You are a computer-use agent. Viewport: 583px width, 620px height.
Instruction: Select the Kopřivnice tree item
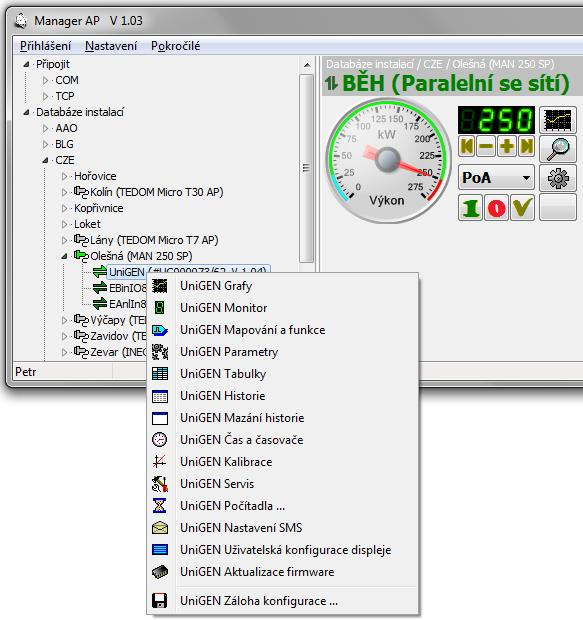(x=98, y=208)
